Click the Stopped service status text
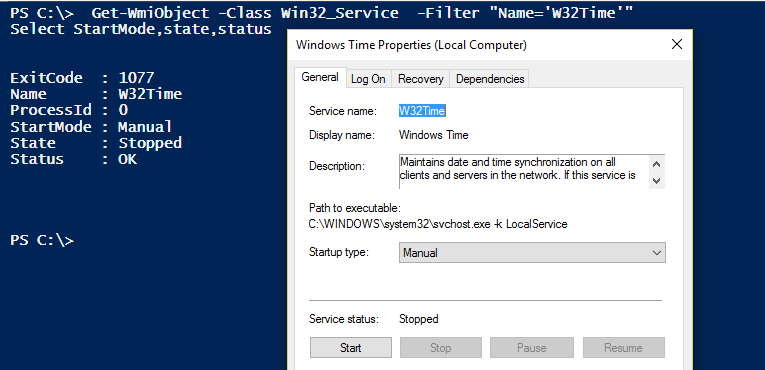This screenshot has height=370, width=765. coord(419,319)
